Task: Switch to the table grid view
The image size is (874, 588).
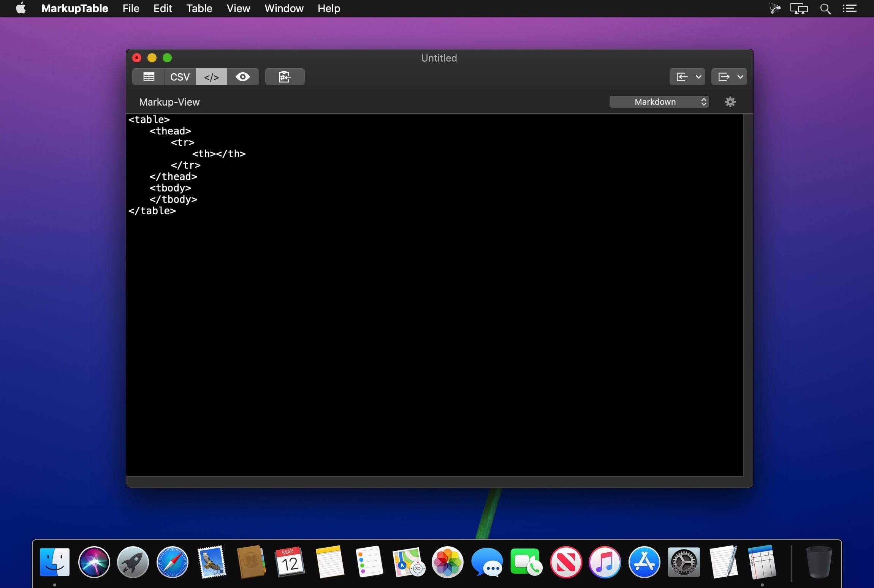Action: tap(149, 77)
